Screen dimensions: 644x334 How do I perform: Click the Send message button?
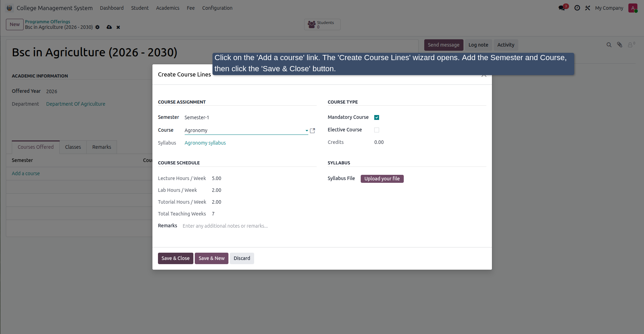pyautogui.click(x=444, y=45)
